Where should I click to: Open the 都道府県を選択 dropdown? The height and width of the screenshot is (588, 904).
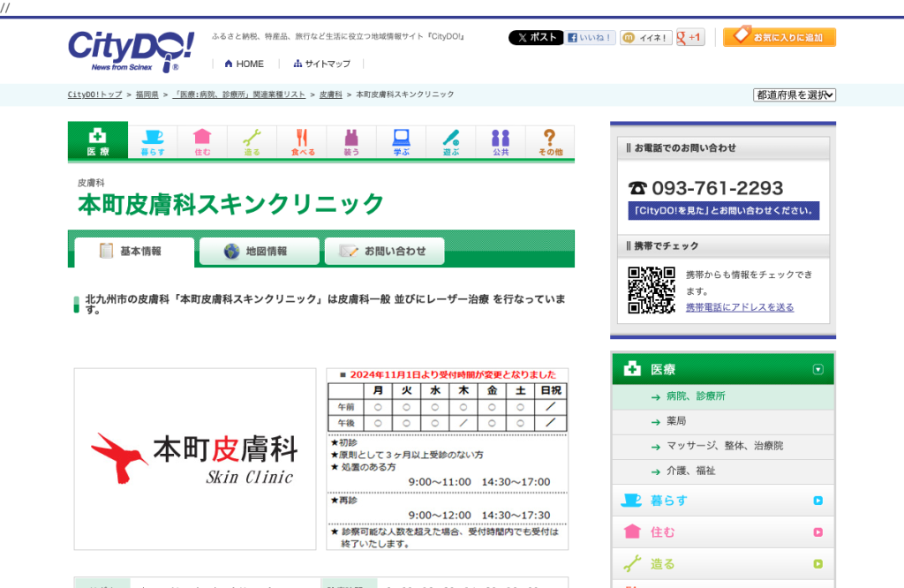(x=794, y=94)
